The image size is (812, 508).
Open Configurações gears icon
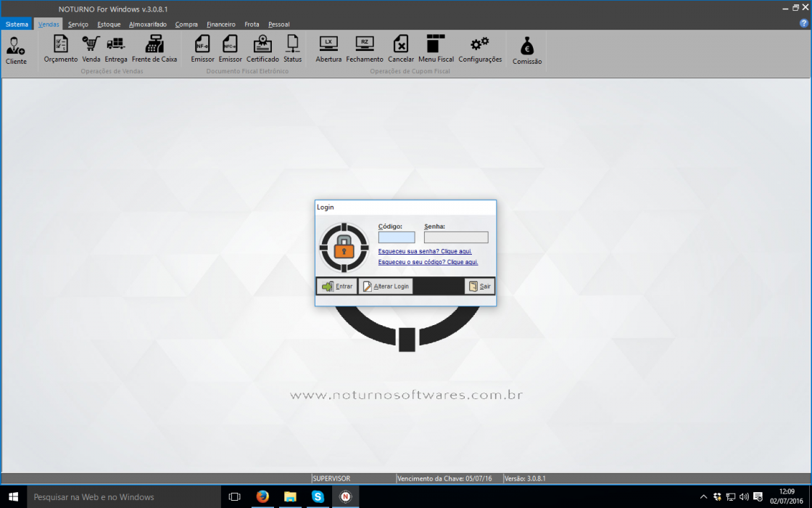click(480, 49)
